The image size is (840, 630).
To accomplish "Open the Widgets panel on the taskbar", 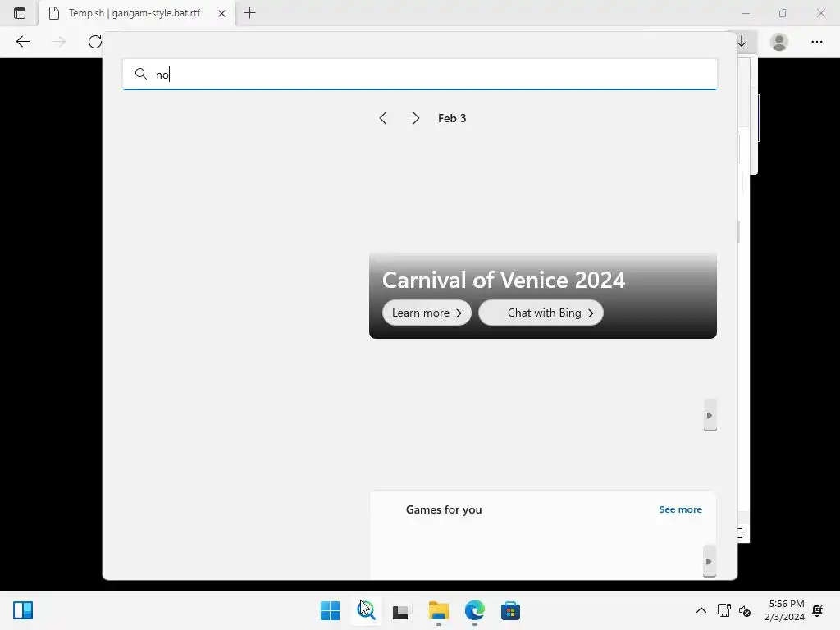I will tap(23, 610).
